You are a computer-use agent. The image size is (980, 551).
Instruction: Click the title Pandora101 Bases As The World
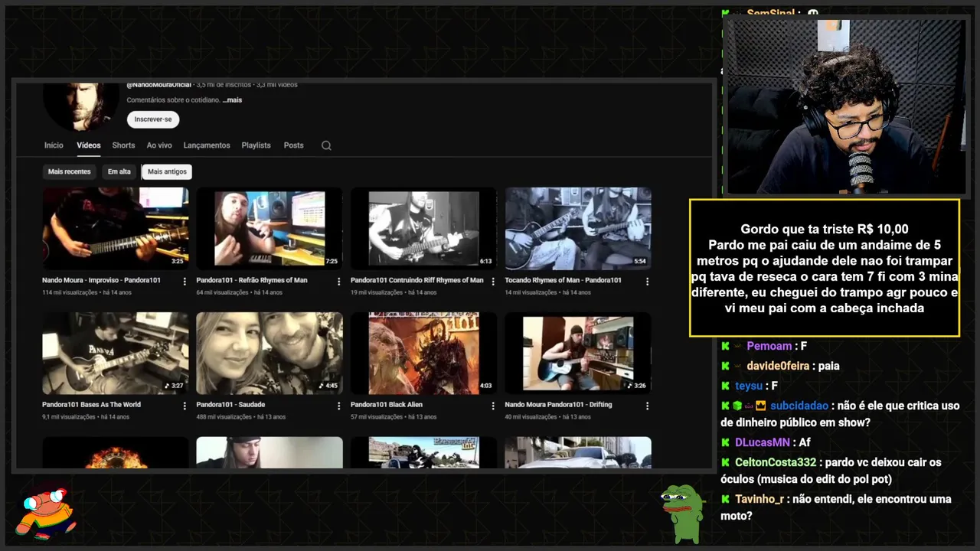91,405
